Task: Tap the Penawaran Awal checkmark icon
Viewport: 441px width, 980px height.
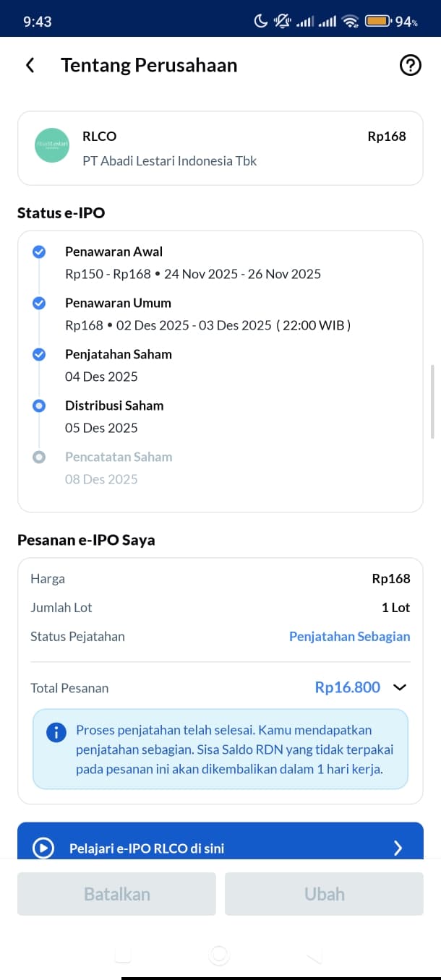Action: point(39,252)
